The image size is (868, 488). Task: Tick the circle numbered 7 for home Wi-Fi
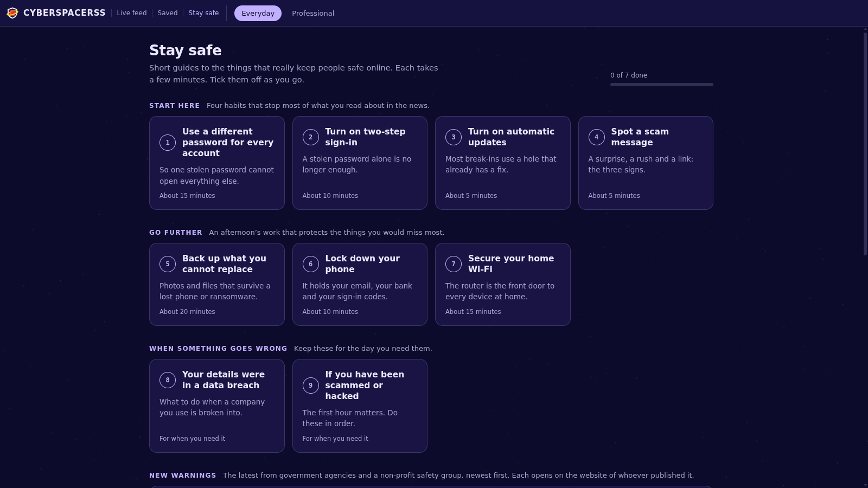(x=454, y=264)
